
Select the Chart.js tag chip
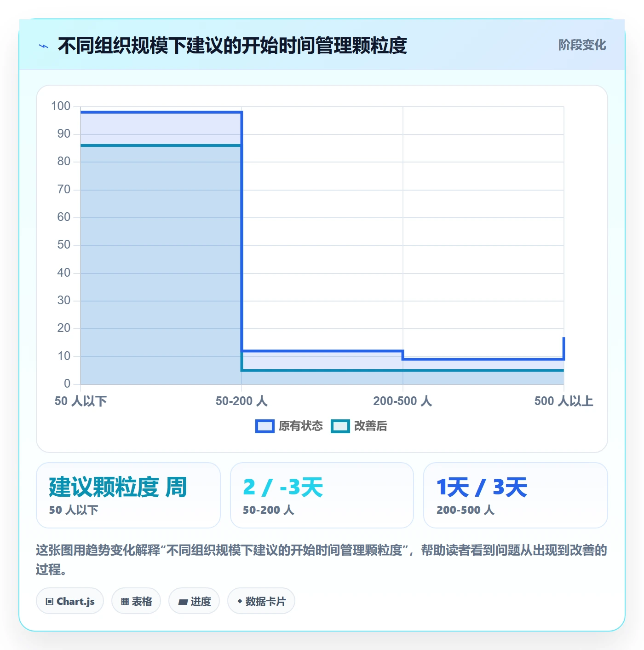pyautogui.click(x=70, y=601)
